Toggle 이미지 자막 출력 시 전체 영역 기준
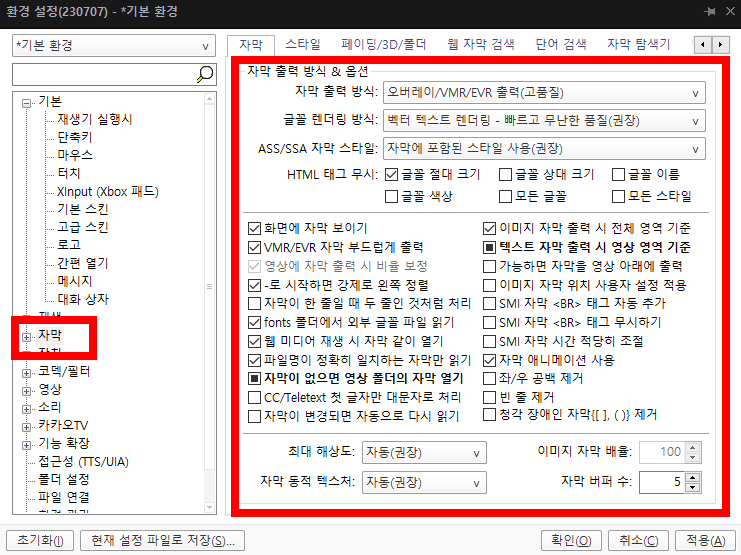741x555 pixels. coord(489,229)
